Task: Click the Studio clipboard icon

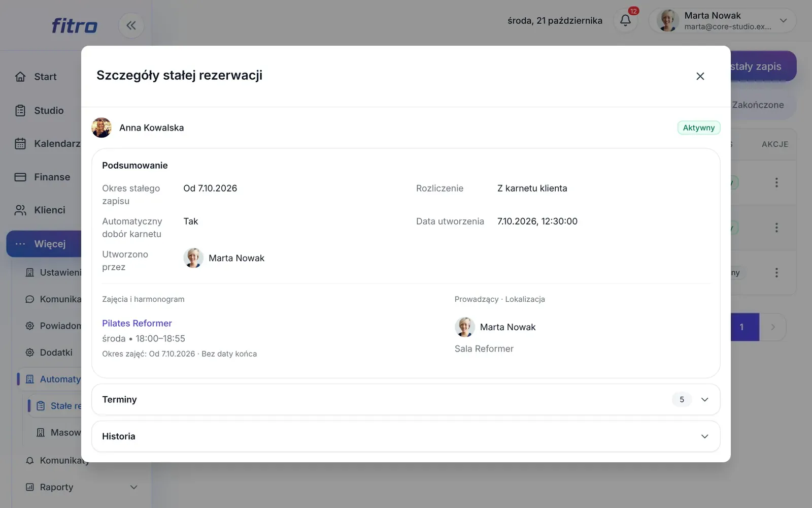Action: [x=20, y=110]
